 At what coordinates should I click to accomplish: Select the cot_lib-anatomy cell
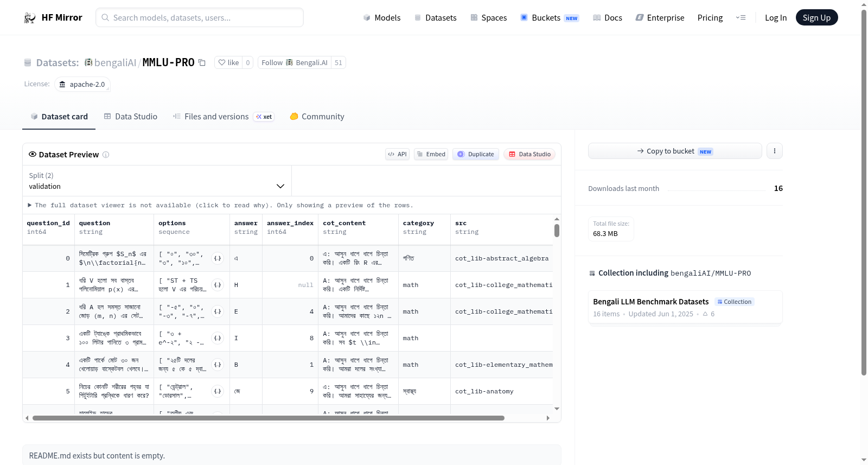point(502,392)
